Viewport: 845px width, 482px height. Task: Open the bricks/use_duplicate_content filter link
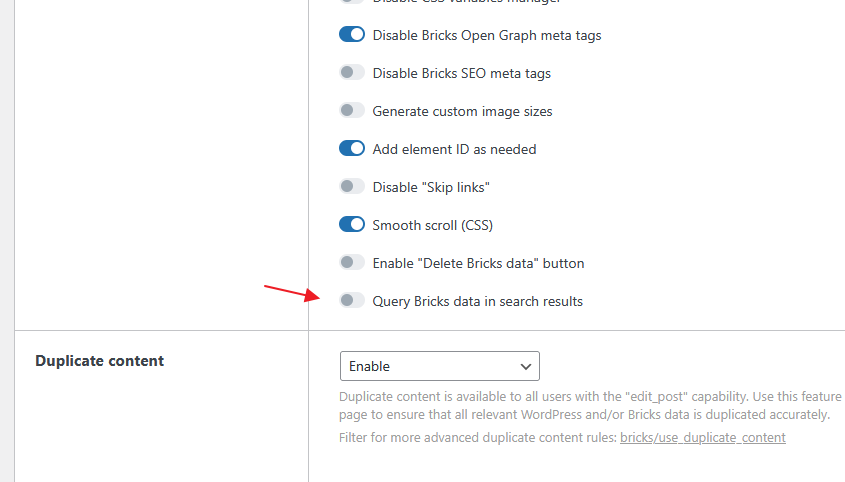(703, 437)
